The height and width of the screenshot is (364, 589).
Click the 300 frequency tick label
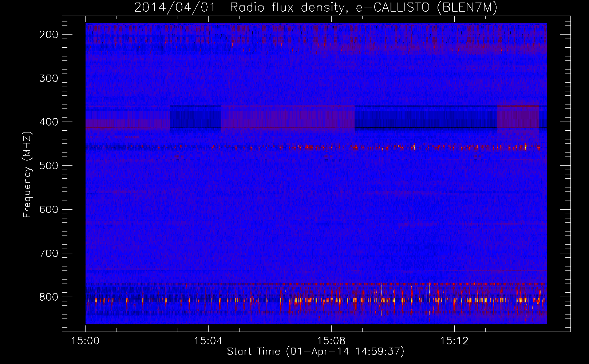point(48,78)
